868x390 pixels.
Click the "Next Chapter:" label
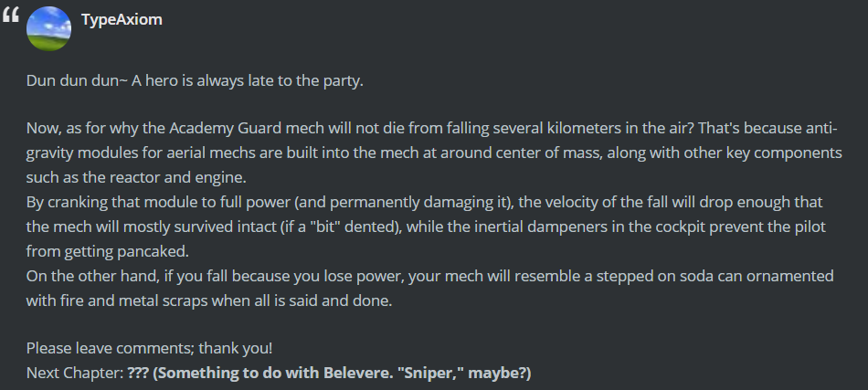pos(75,374)
